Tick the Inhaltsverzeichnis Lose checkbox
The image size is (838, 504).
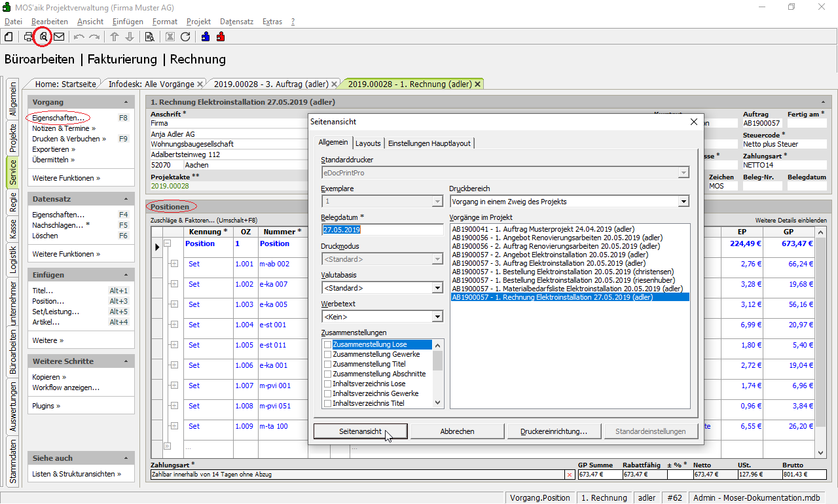pyautogui.click(x=328, y=384)
